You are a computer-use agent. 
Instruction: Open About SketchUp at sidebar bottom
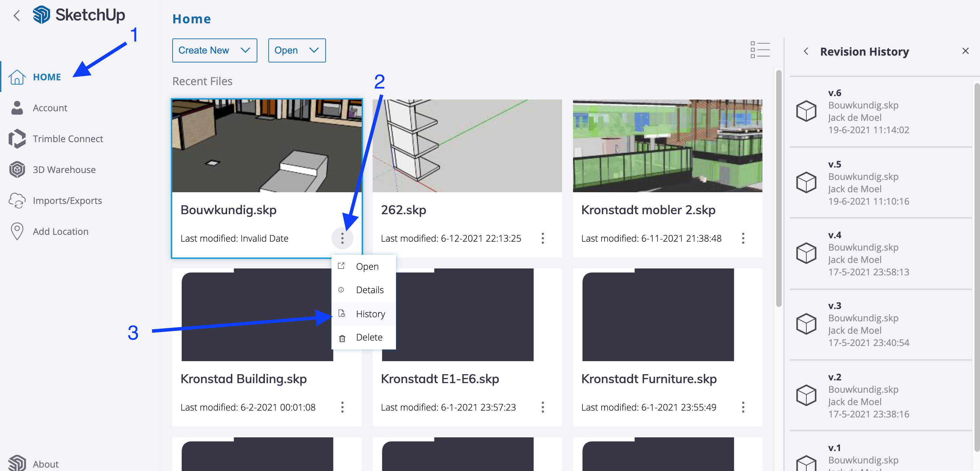[45, 463]
